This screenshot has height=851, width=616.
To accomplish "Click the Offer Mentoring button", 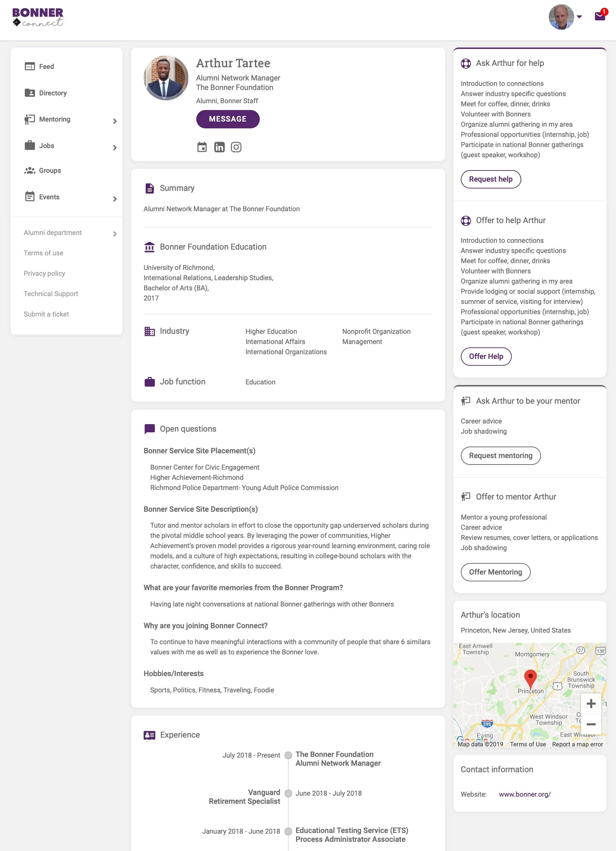I will coord(495,572).
